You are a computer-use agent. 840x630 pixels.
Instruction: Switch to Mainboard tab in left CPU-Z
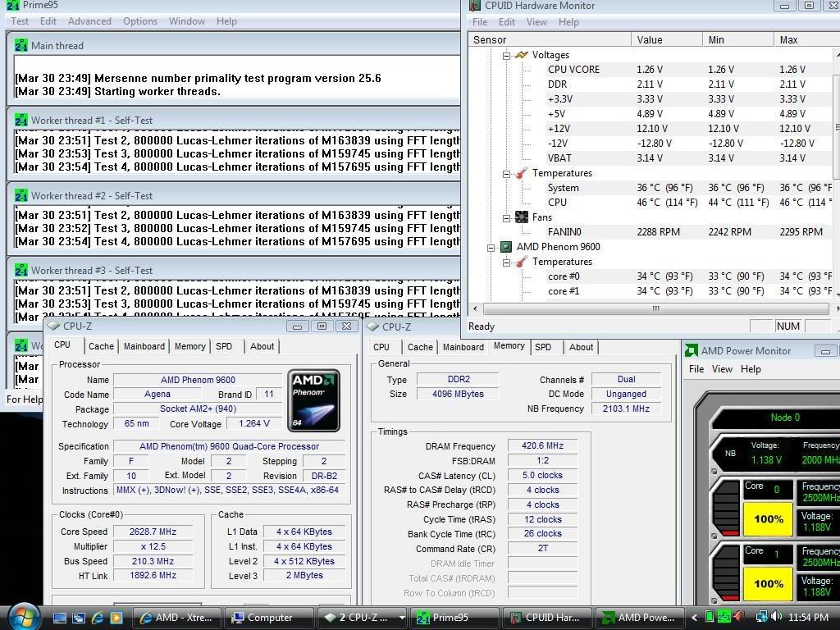point(144,347)
